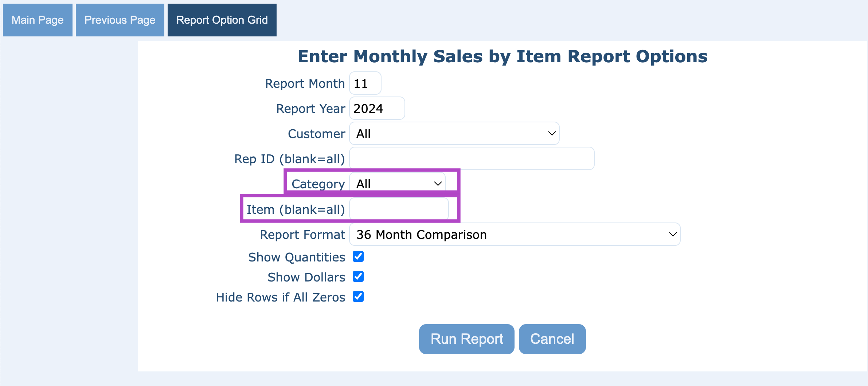Screen dimensions: 868x386
Task: Toggle the Show Dollars checkbox
Action: tap(358, 277)
